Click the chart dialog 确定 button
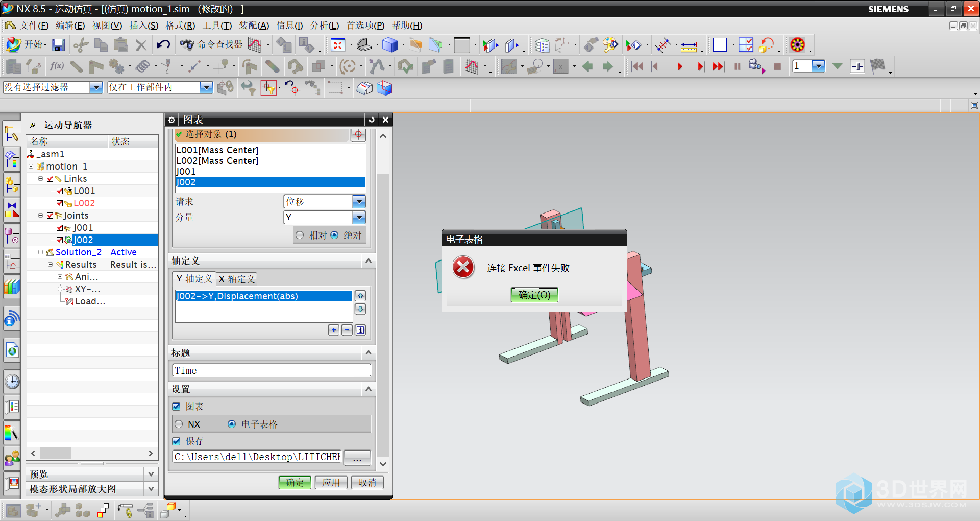 point(295,482)
